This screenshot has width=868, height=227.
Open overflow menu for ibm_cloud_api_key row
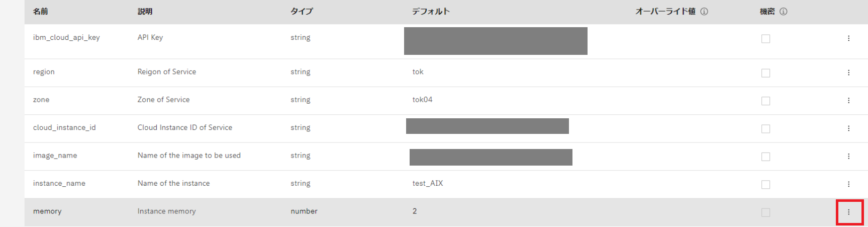pyautogui.click(x=848, y=38)
